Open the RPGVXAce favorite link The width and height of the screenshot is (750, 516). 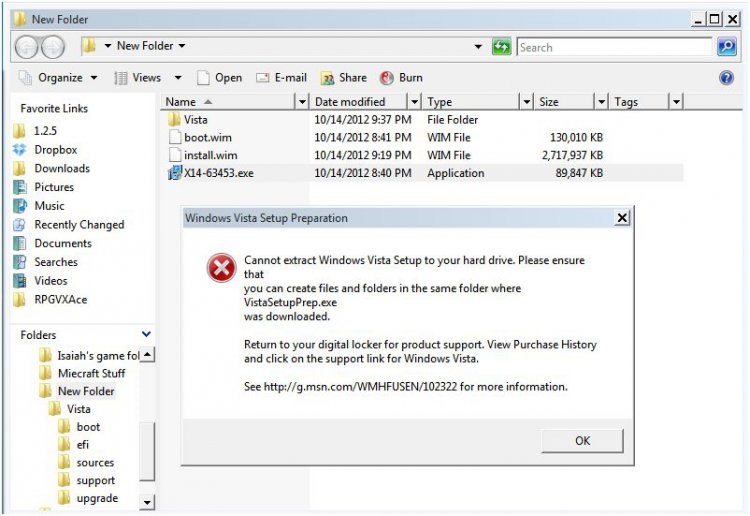tap(60, 299)
